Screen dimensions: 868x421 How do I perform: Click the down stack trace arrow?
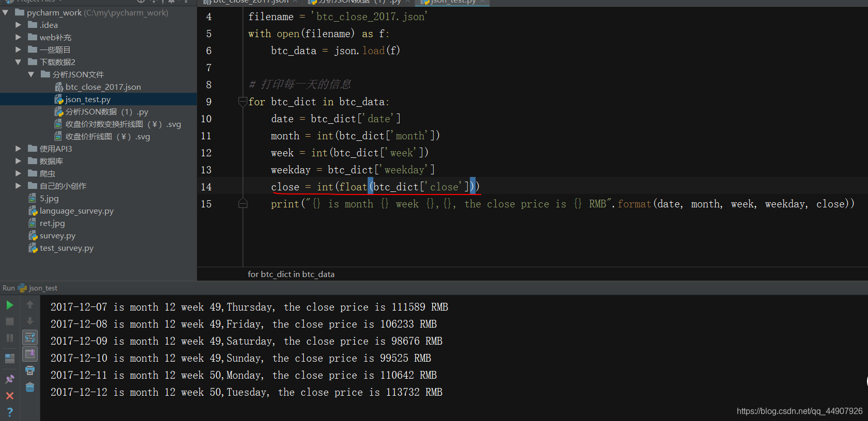pos(30,321)
